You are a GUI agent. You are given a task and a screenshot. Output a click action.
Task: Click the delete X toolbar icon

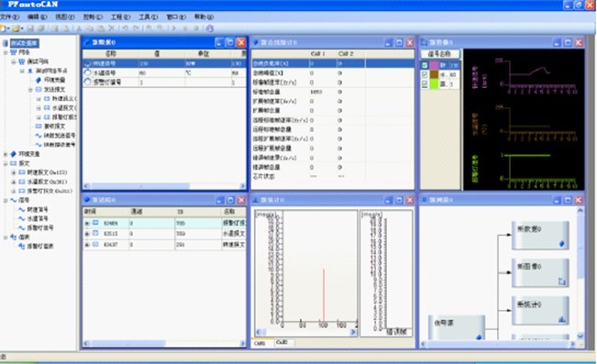pyautogui.click(x=111, y=28)
